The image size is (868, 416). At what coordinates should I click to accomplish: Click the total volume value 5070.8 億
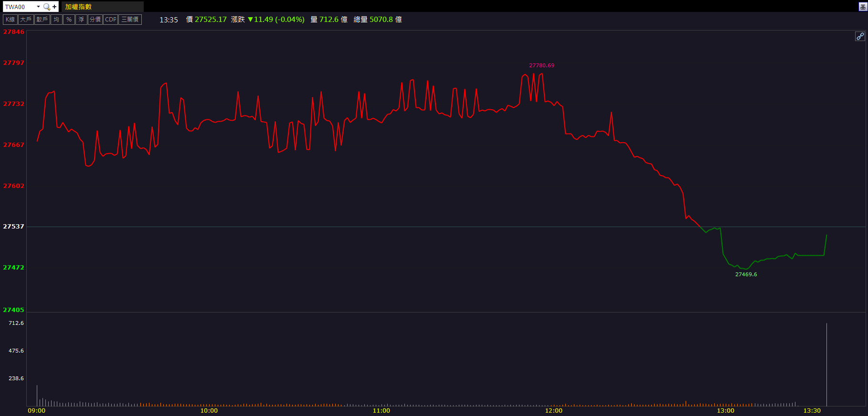click(x=386, y=20)
